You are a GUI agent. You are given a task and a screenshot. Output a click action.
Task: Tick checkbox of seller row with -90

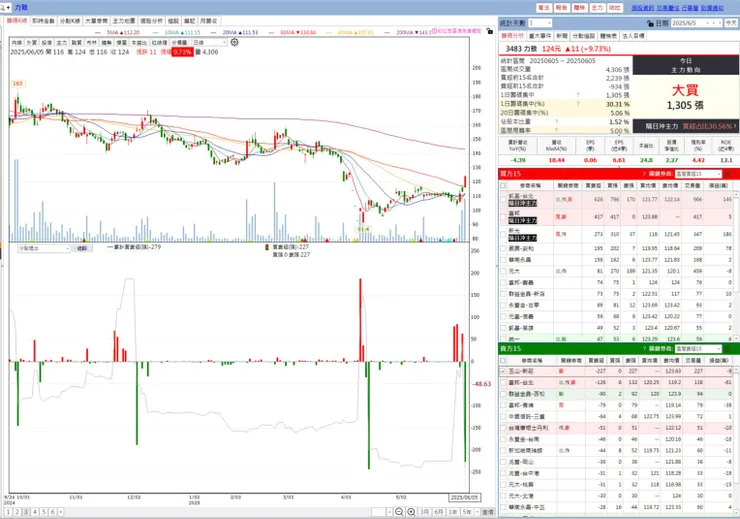point(503,394)
